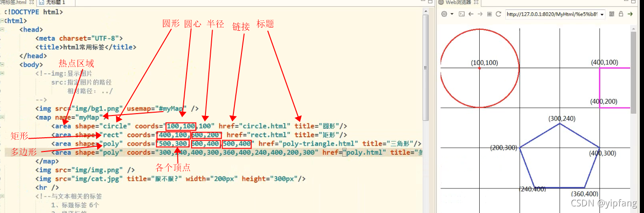The width and height of the screenshot is (644, 213).
Task: Go back in the Web browser panel
Action: click(471, 14)
